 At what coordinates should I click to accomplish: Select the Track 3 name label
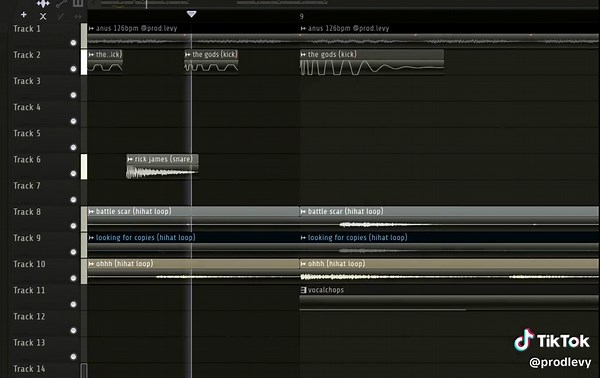click(x=27, y=81)
